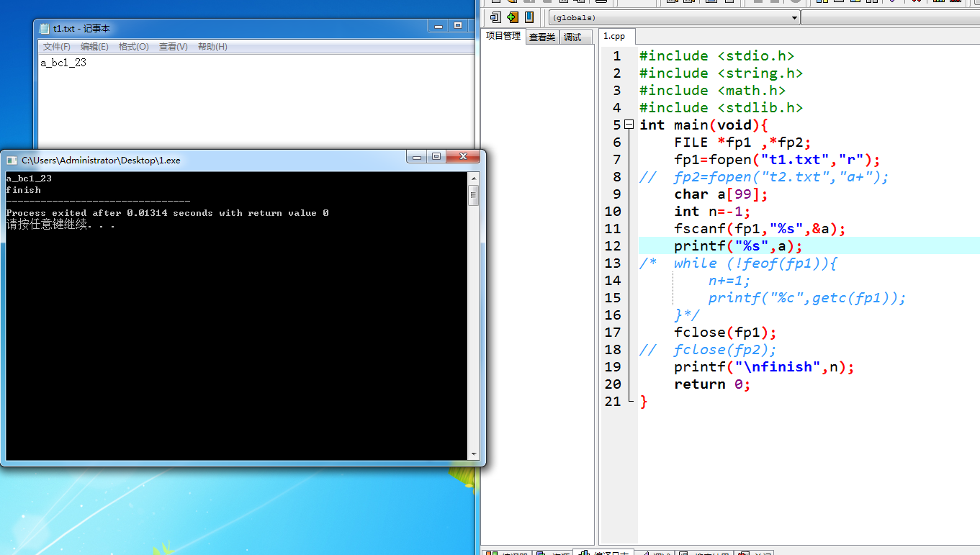Viewport: 980px width, 555px height.
Task: Open the empty members dropdown beside the (globals) dropdown
Action: pos(890,17)
